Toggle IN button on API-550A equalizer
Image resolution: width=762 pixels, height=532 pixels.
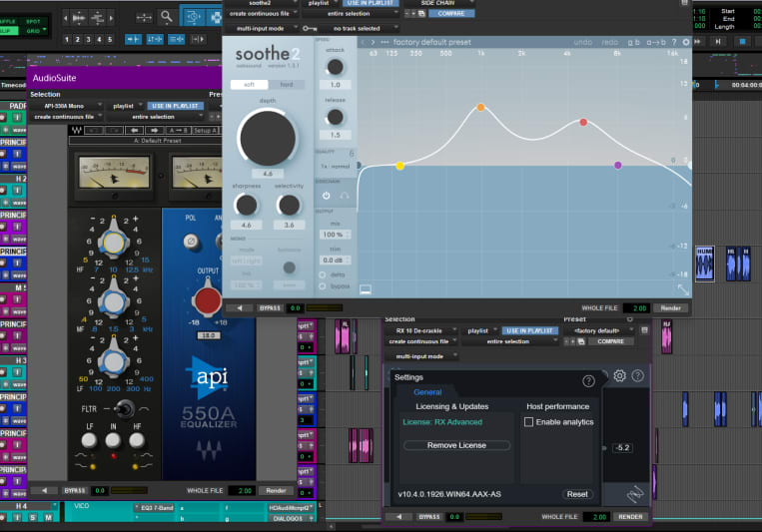113,440
